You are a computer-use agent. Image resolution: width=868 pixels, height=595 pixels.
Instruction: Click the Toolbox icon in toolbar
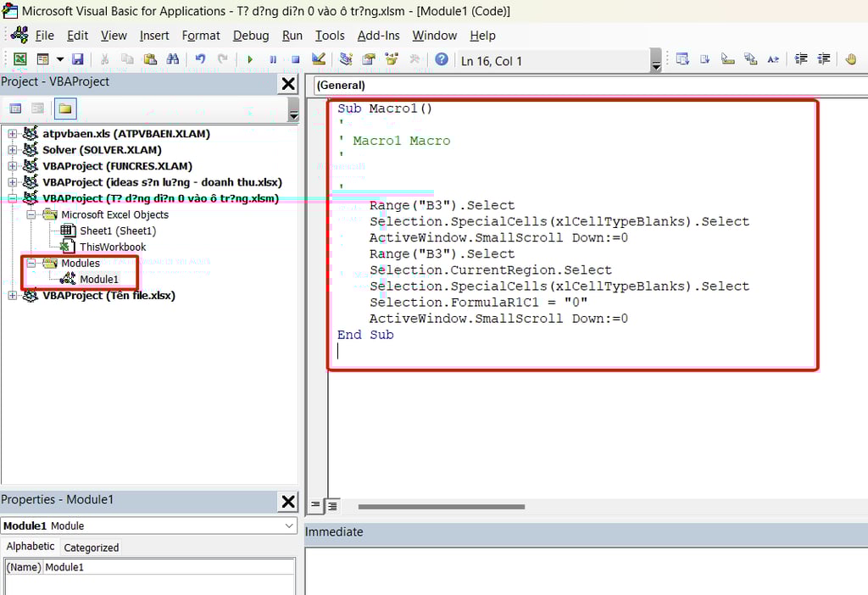pos(414,58)
